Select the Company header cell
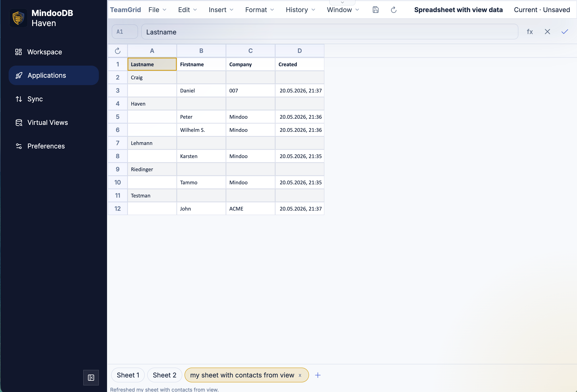Viewport: 577px width, 392px height. tap(251, 64)
